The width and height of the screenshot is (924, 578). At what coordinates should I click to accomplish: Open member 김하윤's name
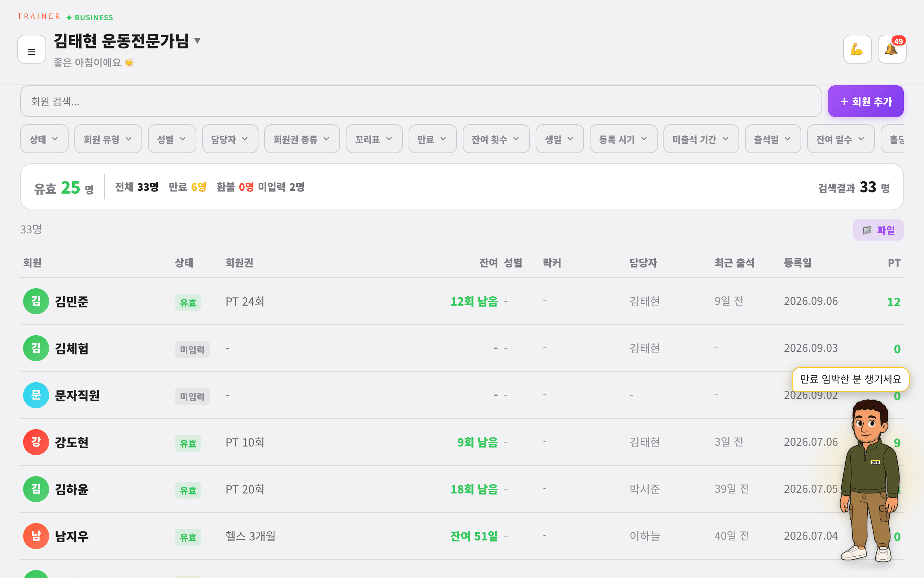coord(72,490)
